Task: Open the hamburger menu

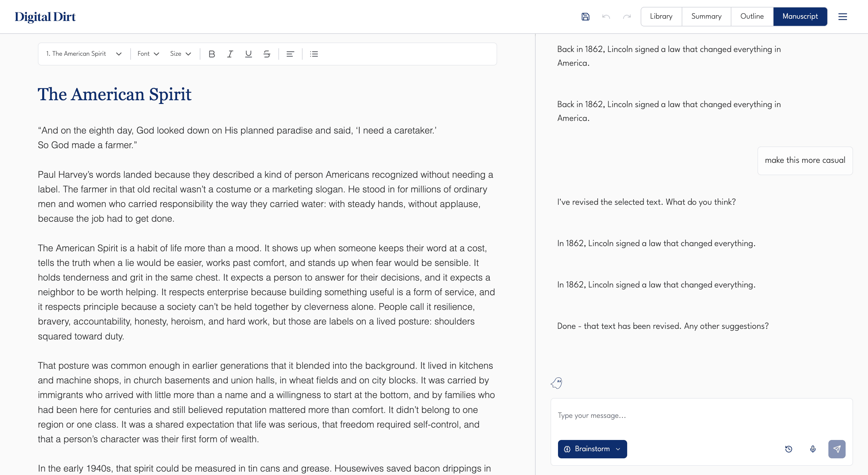Action: [843, 17]
